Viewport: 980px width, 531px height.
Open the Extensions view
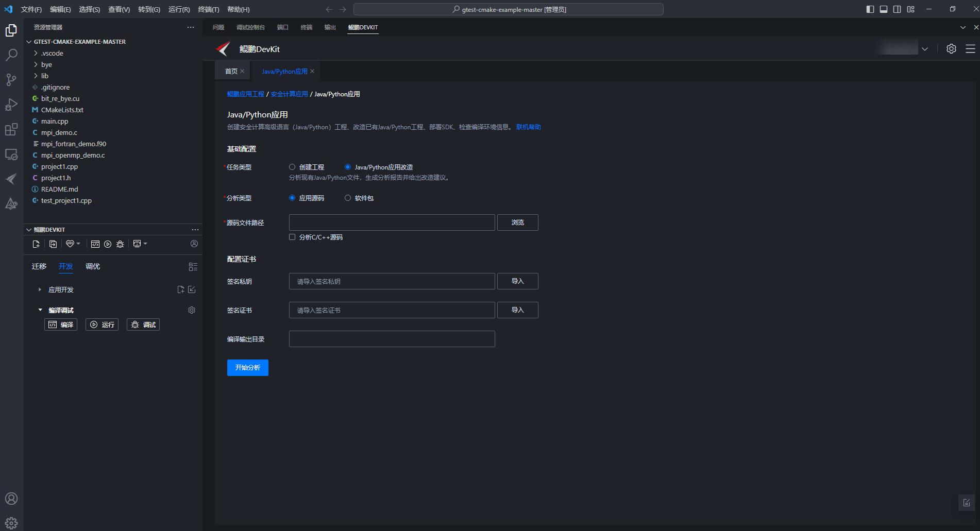[11, 129]
